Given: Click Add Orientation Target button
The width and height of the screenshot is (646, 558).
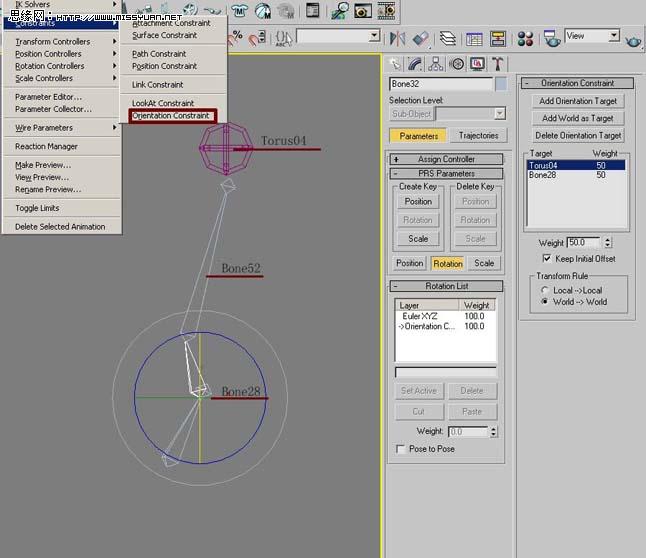Looking at the screenshot, I should [578, 101].
